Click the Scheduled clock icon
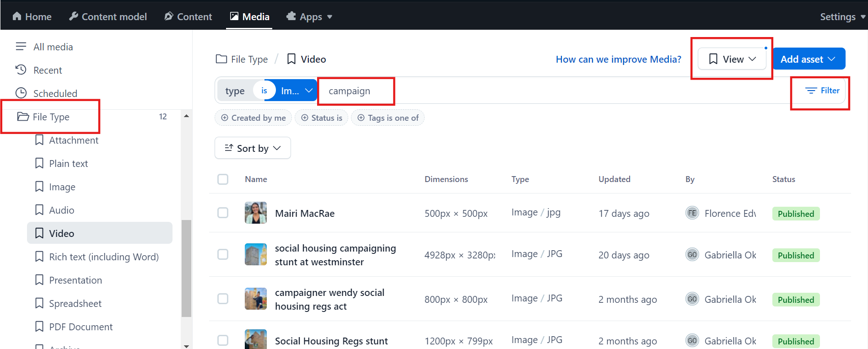 pyautogui.click(x=21, y=93)
